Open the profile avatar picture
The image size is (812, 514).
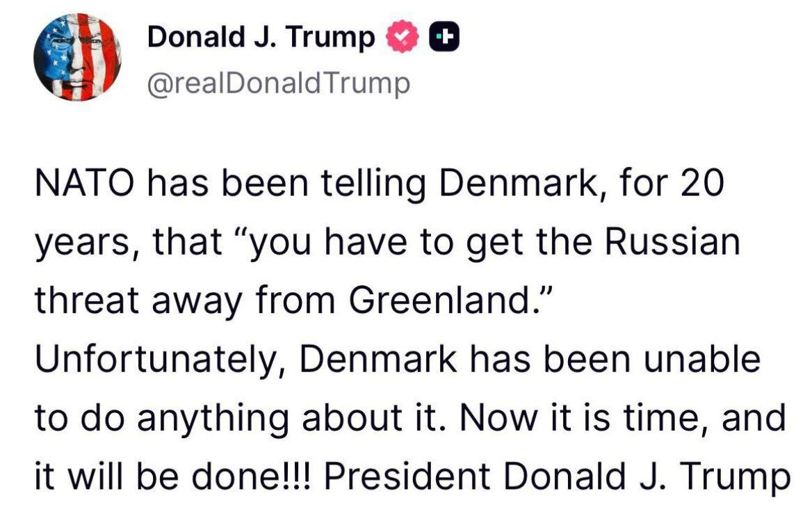tap(77, 58)
